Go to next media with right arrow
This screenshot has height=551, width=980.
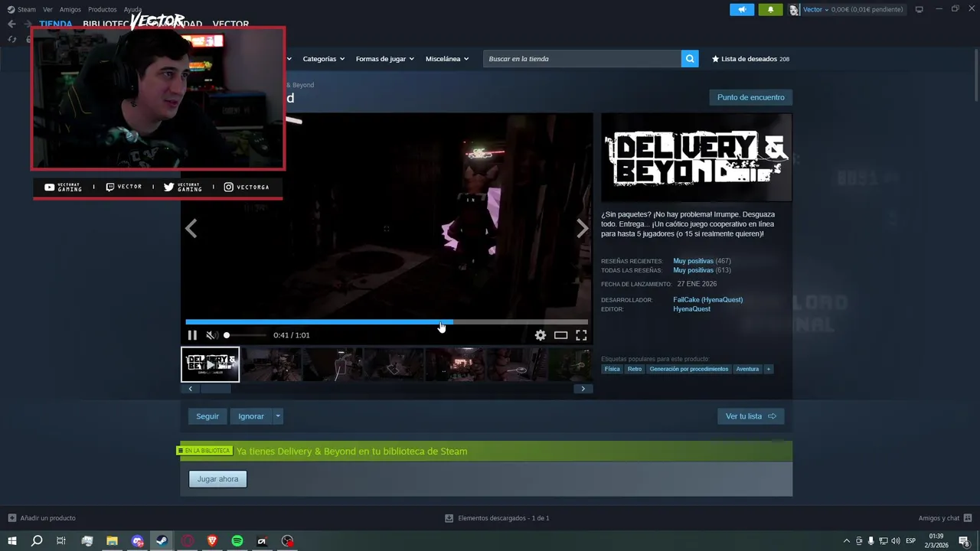[x=583, y=228]
